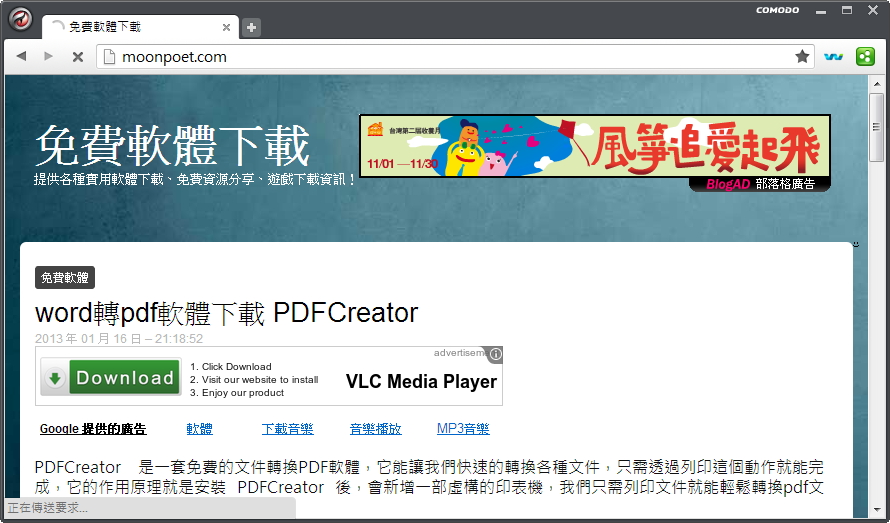Open the 軟體 ad link

coord(199,429)
